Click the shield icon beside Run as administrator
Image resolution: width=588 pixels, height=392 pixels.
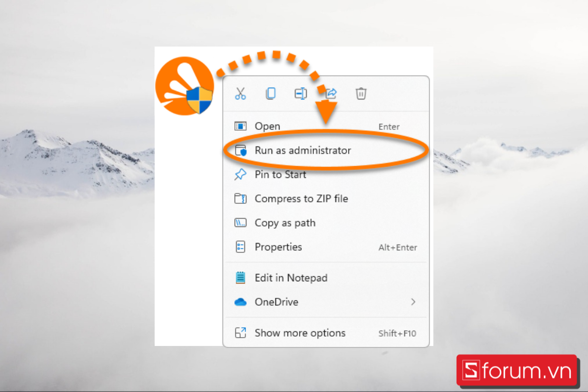[240, 150]
